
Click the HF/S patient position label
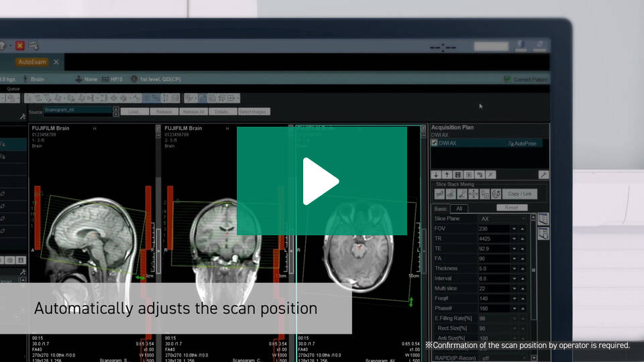tap(116, 79)
